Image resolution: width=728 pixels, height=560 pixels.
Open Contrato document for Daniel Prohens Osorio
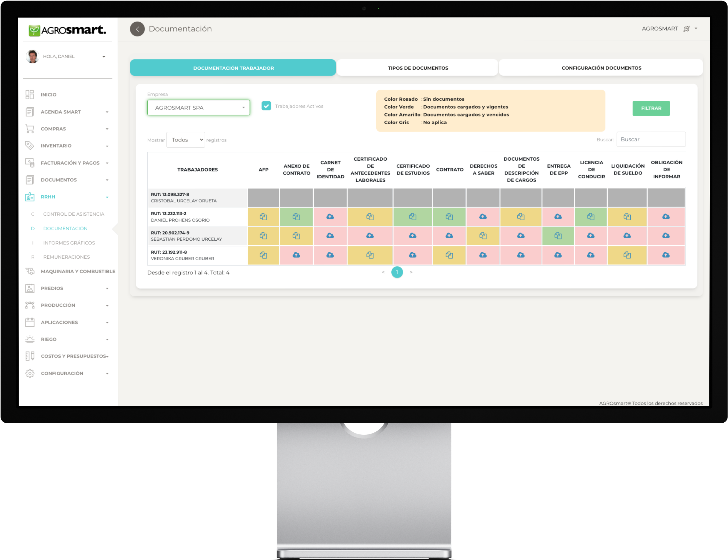pyautogui.click(x=449, y=217)
